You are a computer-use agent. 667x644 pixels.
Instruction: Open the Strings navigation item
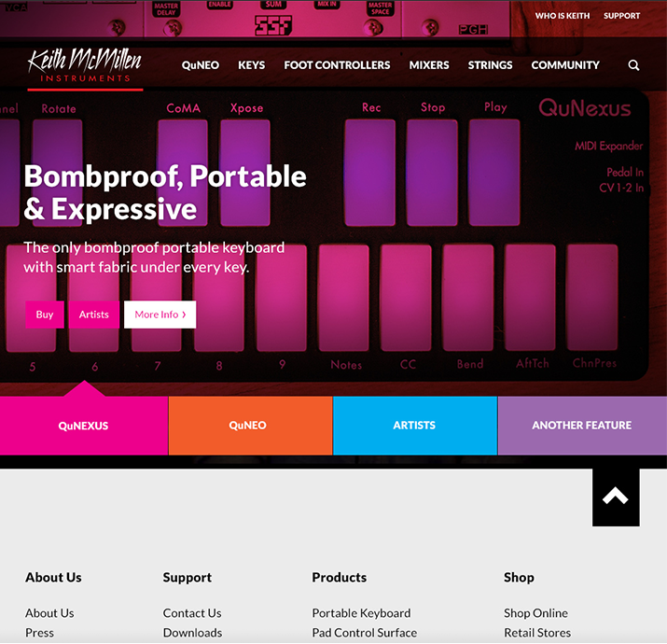490,65
